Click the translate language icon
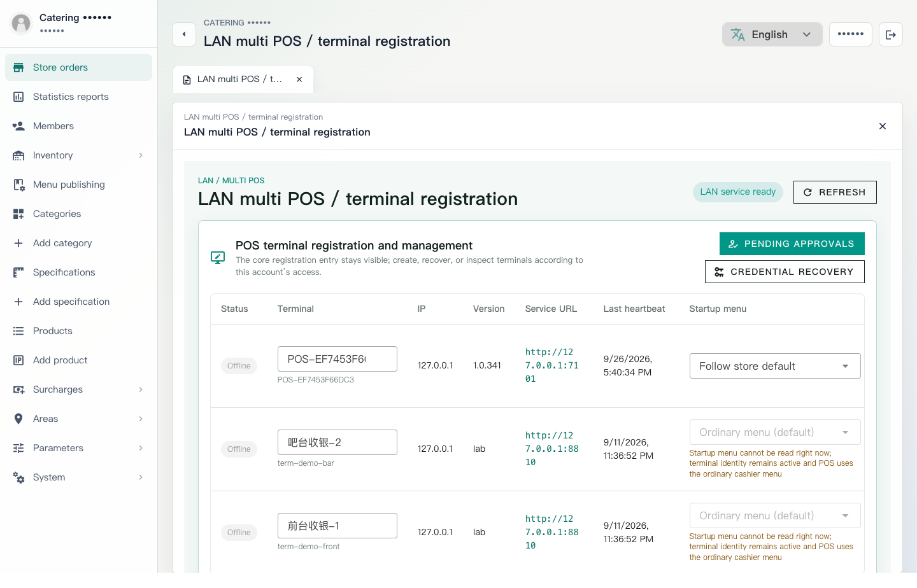The image size is (917, 588). pos(737,34)
